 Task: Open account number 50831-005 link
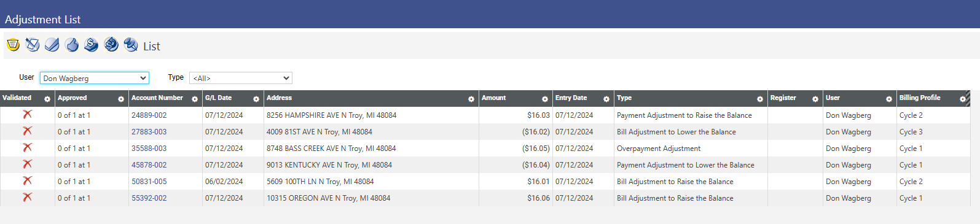tap(149, 182)
